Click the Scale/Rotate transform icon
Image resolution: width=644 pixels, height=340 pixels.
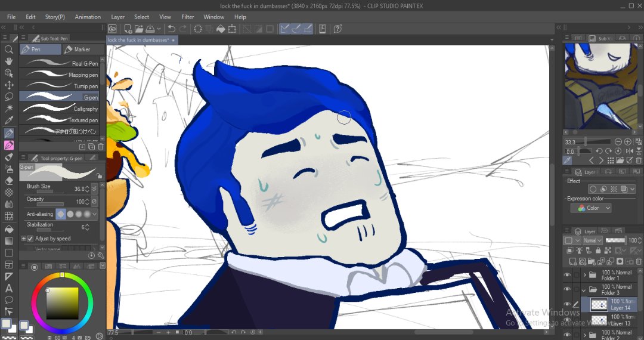click(x=233, y=29)
